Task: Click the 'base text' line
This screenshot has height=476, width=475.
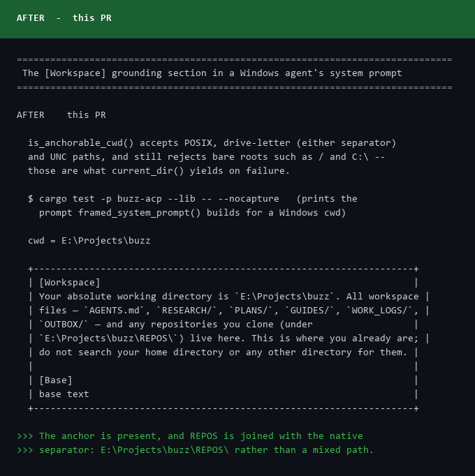Action: click(64, 394)
